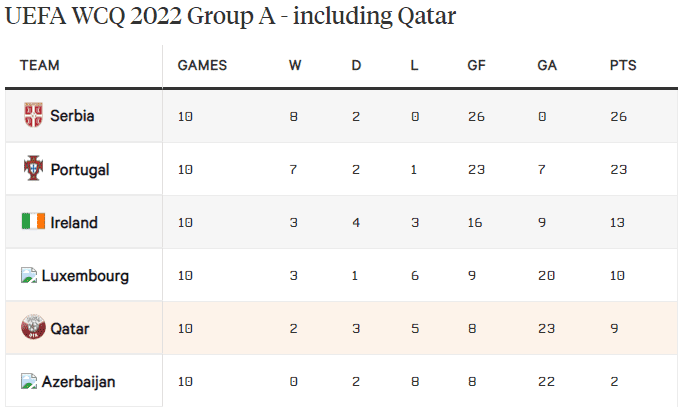Image resolution: width=680 pixels, height=407 pixels.
Task: Click the Ireland flag icon
Action: [33, 222]
